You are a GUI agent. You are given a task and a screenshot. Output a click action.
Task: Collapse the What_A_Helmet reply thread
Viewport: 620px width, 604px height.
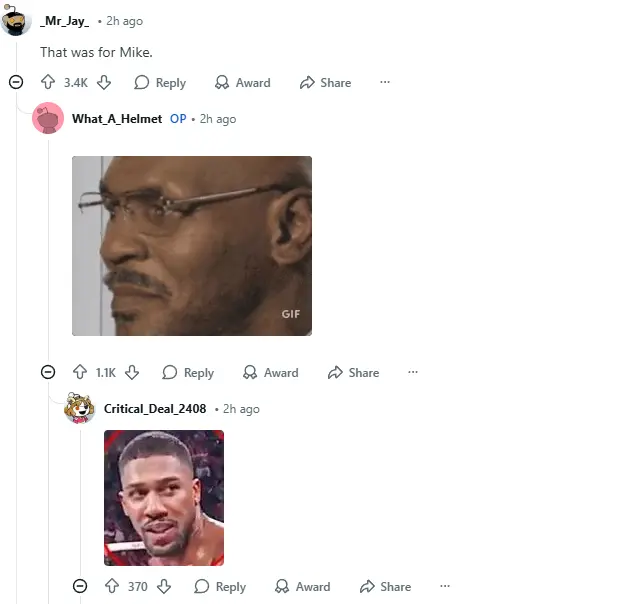(x=48, y=372)
